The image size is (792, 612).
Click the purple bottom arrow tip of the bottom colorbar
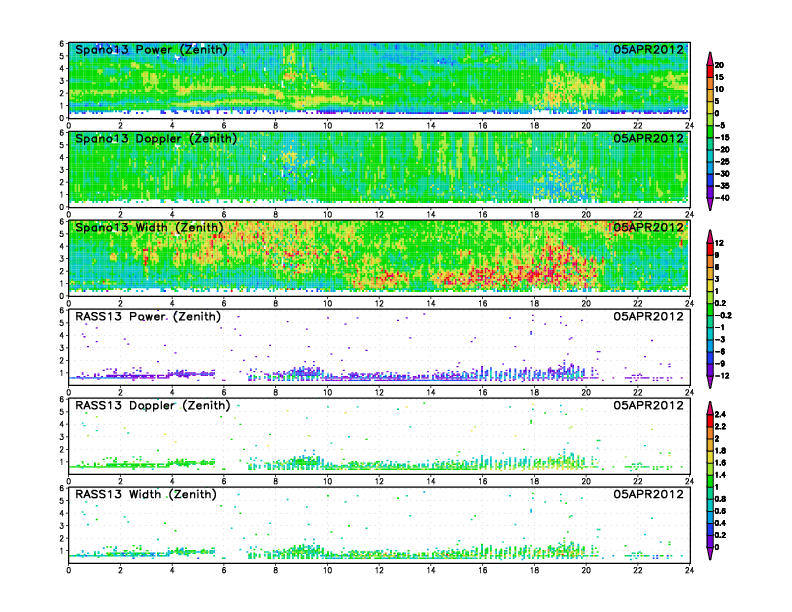[x=710, y=554]
